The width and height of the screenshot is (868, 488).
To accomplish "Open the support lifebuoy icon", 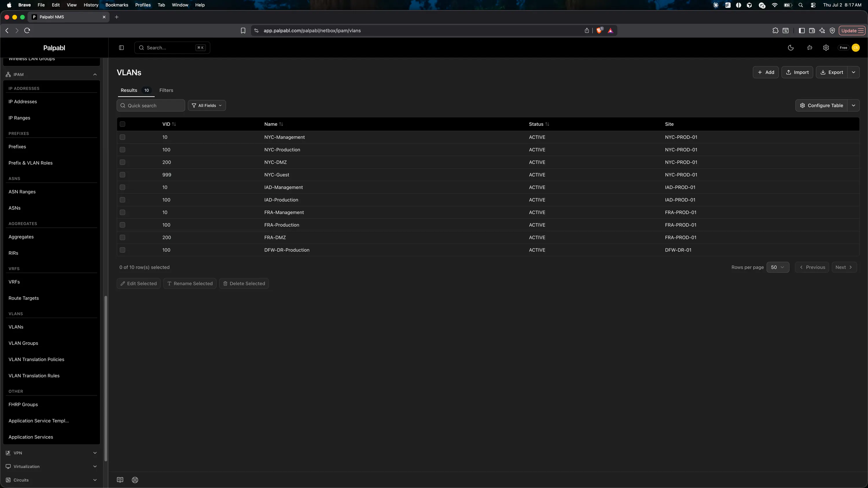I will 135,480.
